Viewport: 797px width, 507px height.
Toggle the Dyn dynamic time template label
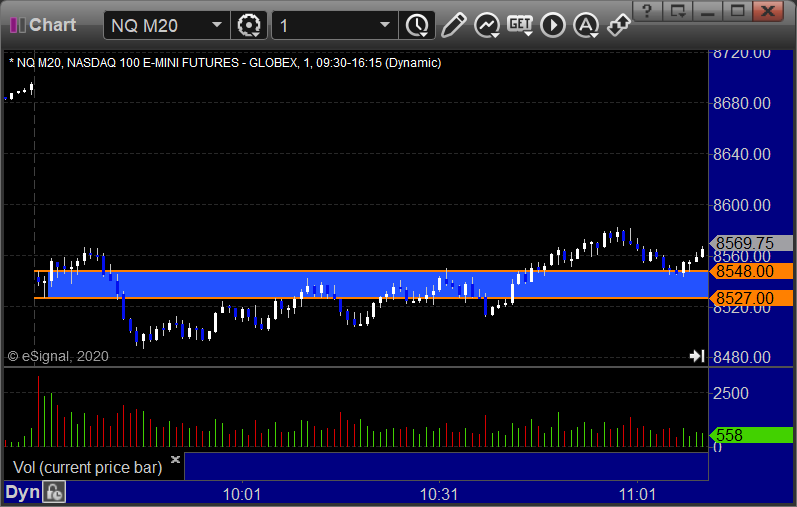(x=22, y=492)
